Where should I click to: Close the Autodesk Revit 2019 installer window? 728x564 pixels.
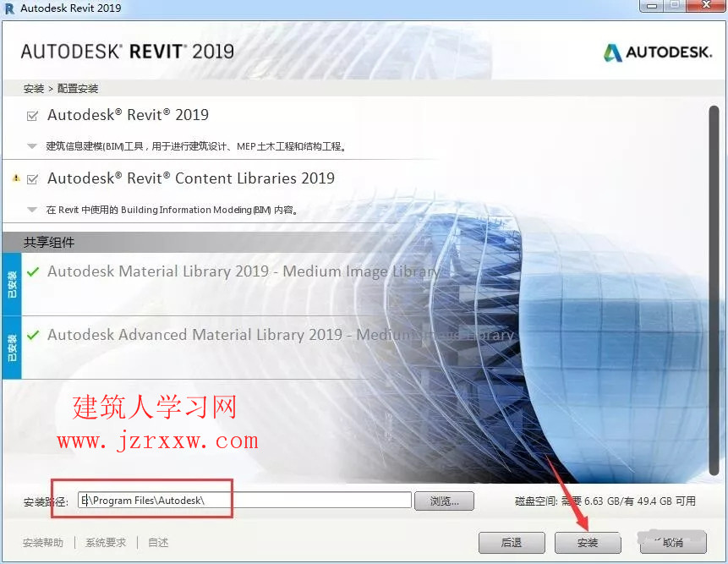pos(707,6)
